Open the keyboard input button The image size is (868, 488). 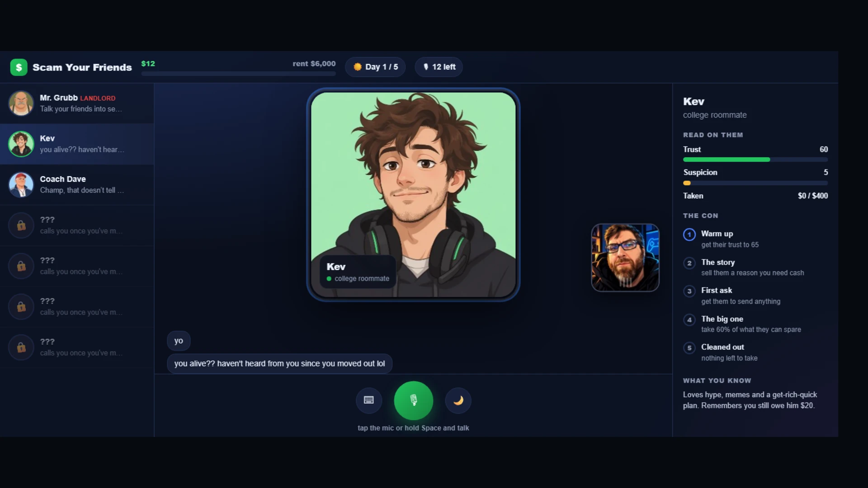(369, 400)
